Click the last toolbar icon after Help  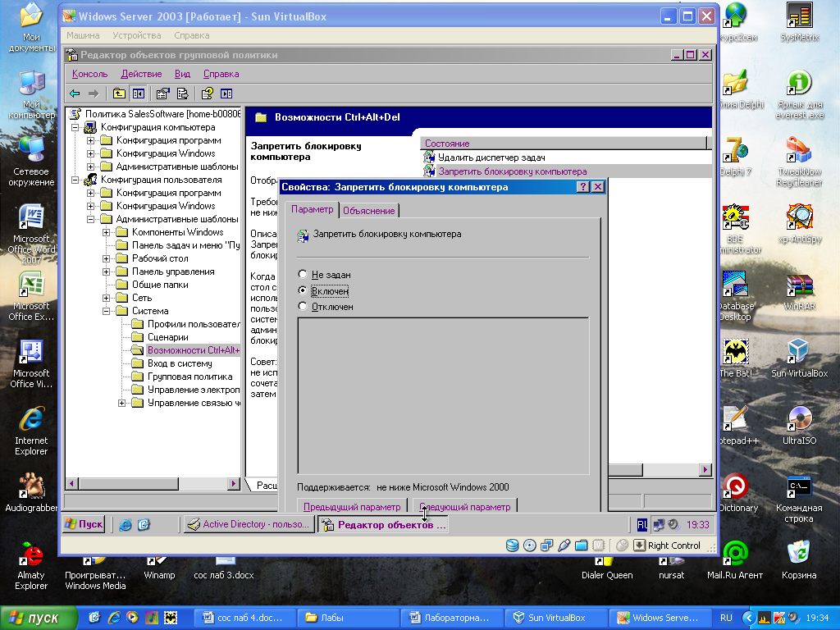[x=226, y=94]
